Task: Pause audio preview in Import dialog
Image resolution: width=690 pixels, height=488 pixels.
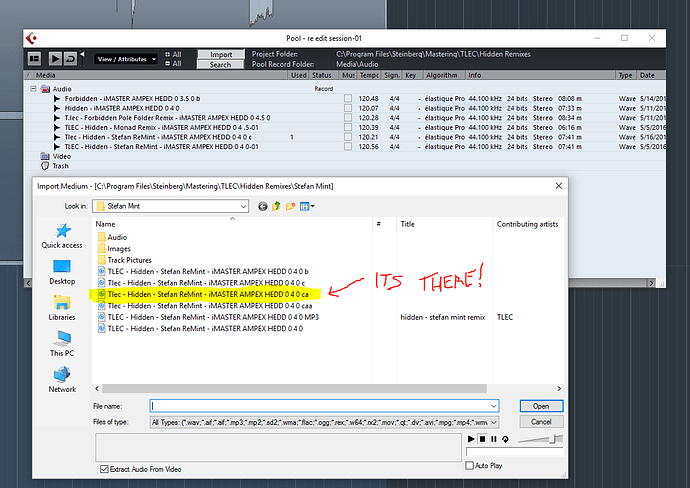Action: [494, 439]
